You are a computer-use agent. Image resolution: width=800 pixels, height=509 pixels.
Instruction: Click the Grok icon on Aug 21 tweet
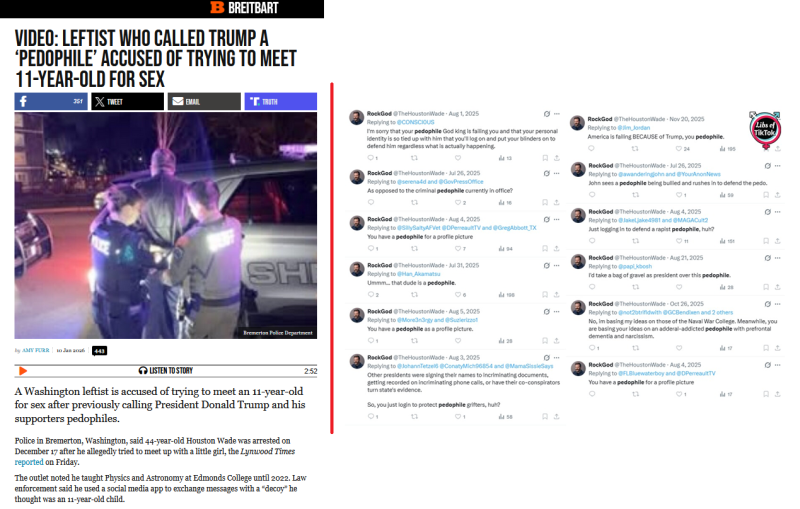pos(767,258)
